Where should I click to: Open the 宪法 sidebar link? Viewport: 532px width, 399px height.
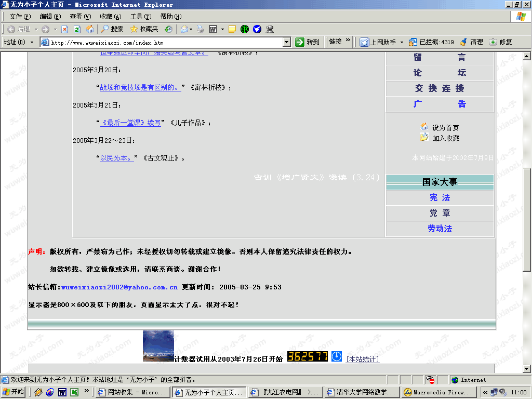440,198
